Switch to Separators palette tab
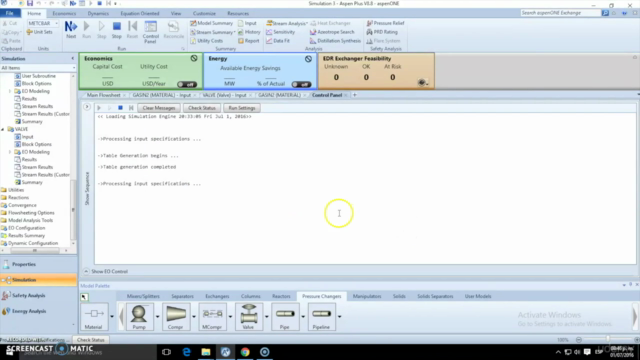 coord(182,296)
